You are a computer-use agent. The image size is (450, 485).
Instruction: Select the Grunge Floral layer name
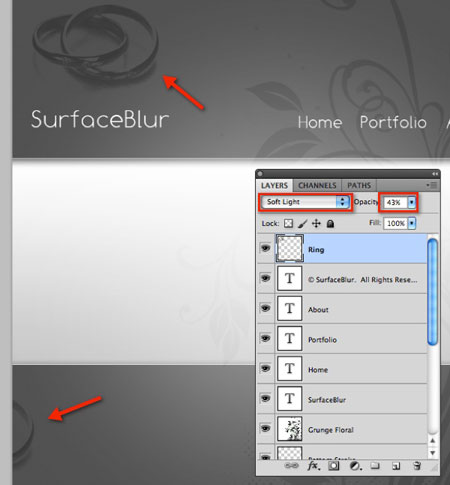(330, 430)
